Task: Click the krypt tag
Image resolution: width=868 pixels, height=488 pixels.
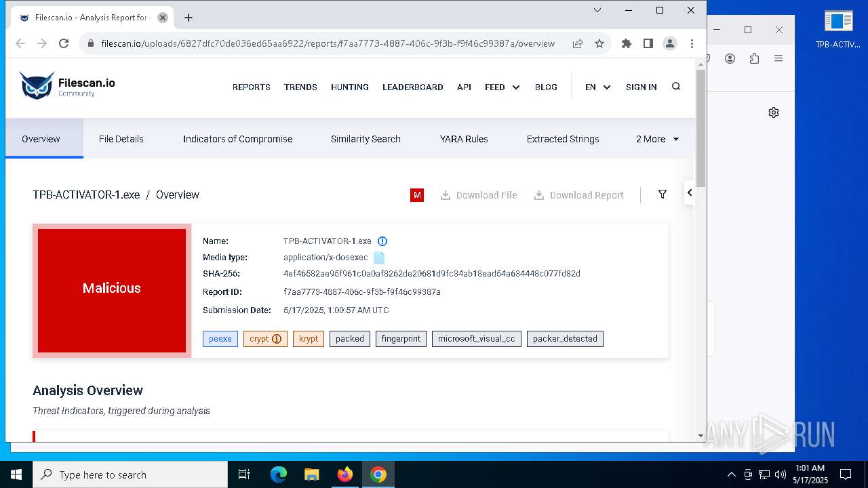Action: pos(309,339)
